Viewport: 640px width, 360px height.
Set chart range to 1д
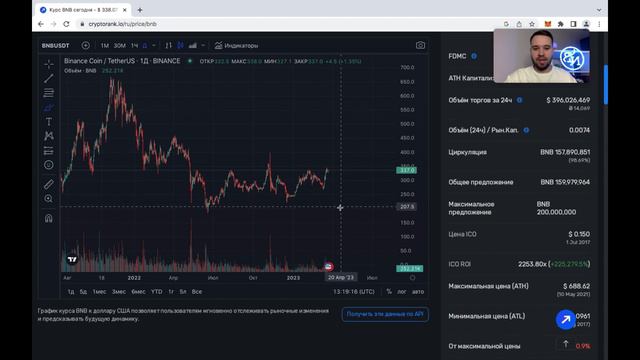point(71,291)
